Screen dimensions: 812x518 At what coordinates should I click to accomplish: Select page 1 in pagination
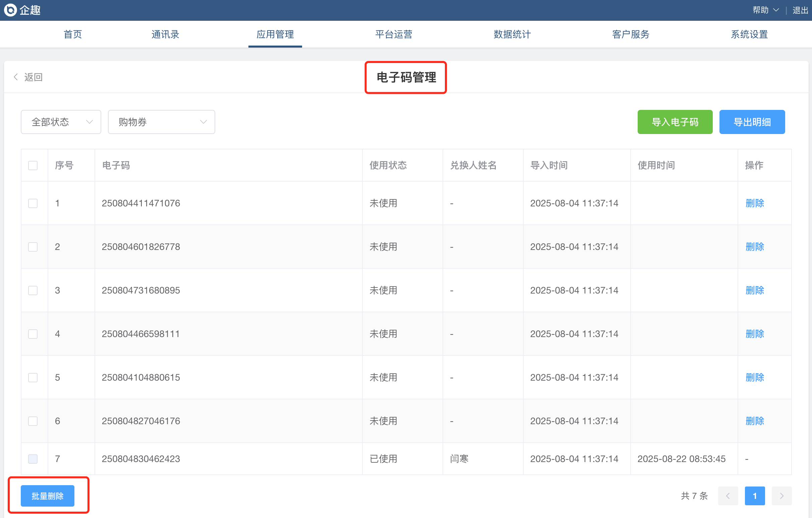pyautogui.click(x=754, y=496)
